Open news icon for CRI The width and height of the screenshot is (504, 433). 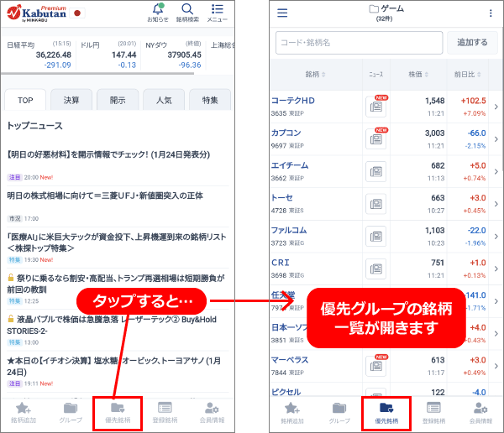[x=376, y=269]
